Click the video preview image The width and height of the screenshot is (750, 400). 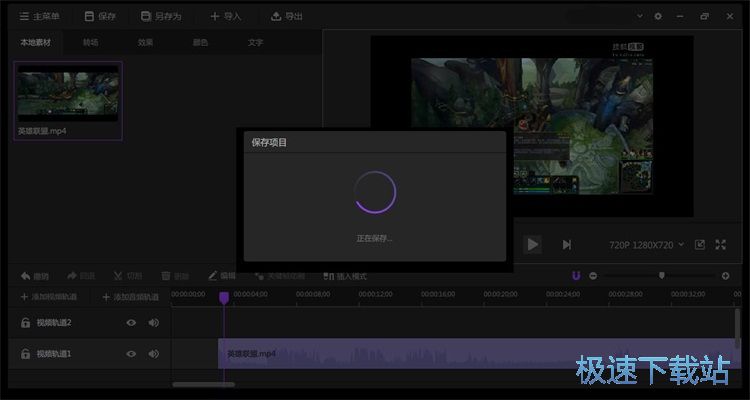pyautogui.click(x=532, y=126)
